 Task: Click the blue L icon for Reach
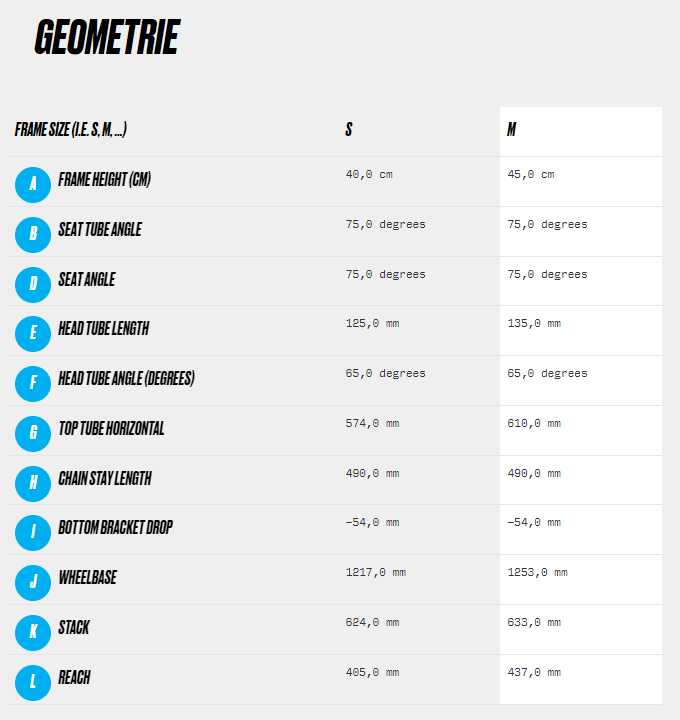33,683
